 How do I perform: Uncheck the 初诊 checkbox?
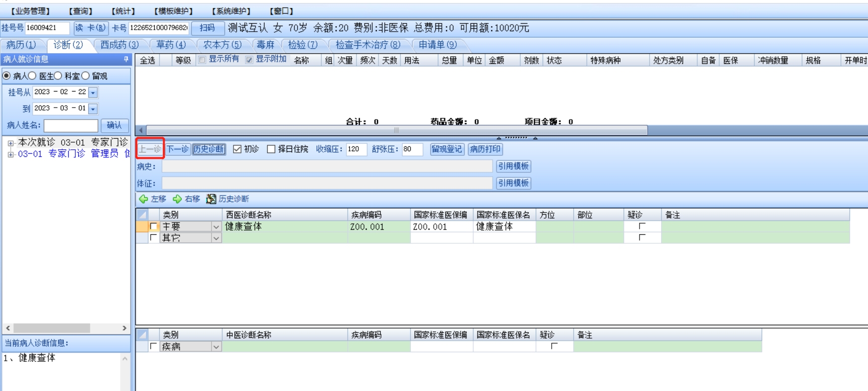(x=237, y=149)
